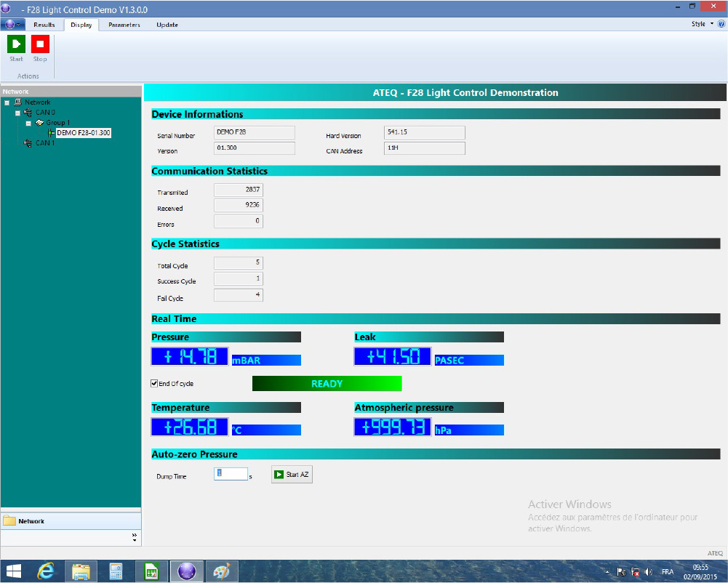Click the red Stop action icon
This screenshot has width=728, height=583.
tap(40, 44)
